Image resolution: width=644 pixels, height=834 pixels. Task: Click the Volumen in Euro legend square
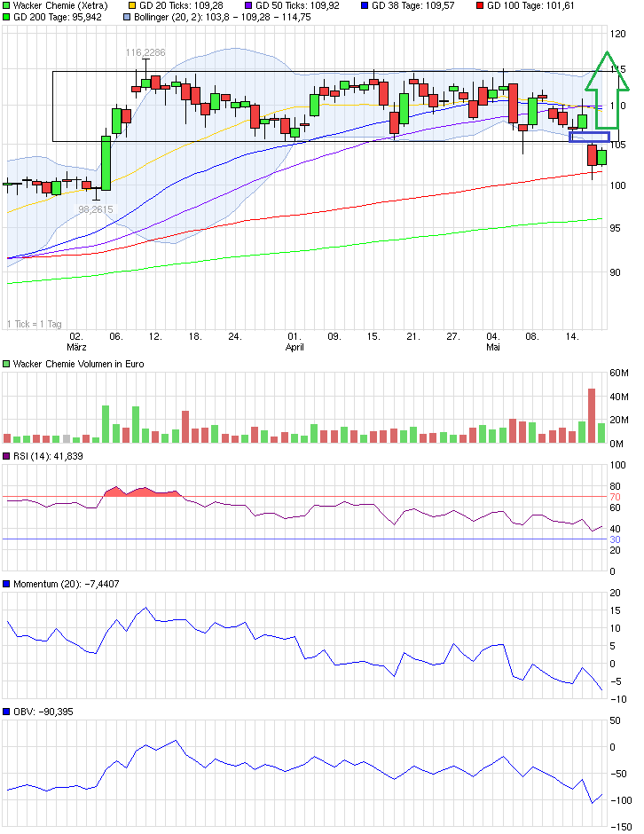click(7, 364)
